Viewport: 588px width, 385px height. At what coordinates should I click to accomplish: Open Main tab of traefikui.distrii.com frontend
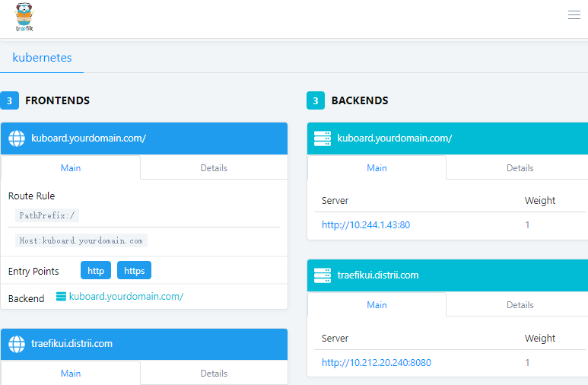click(x=71, y=374)
